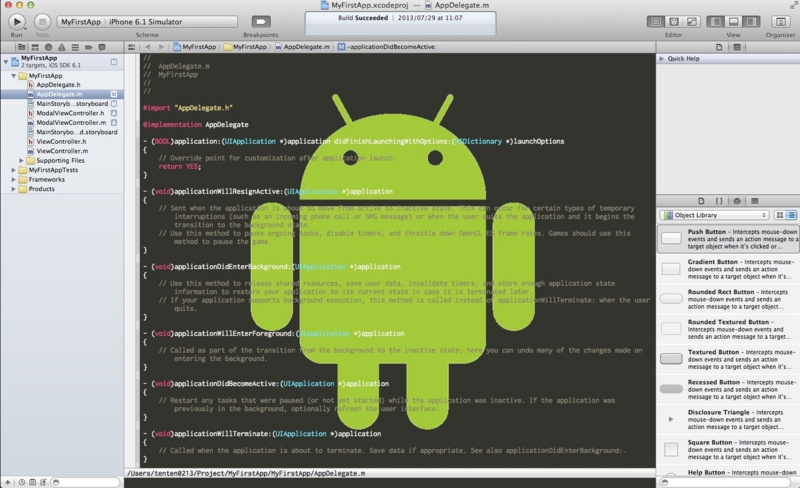800x488 pixels.
Task: Go back in editor history
Action: 147,47
